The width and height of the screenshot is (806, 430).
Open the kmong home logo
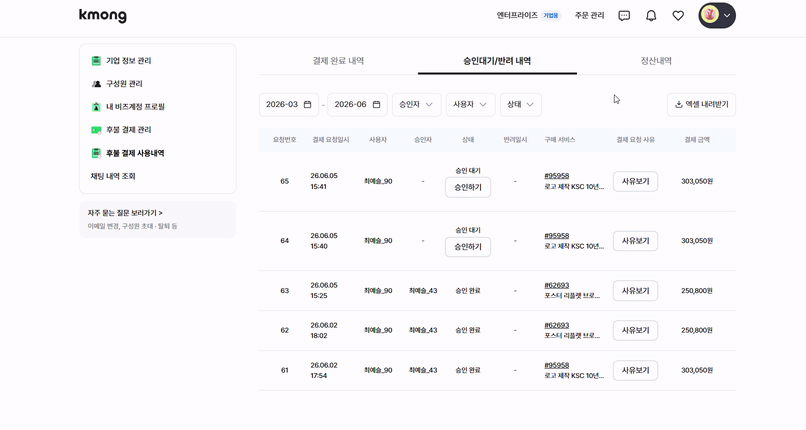click(103, 15)
